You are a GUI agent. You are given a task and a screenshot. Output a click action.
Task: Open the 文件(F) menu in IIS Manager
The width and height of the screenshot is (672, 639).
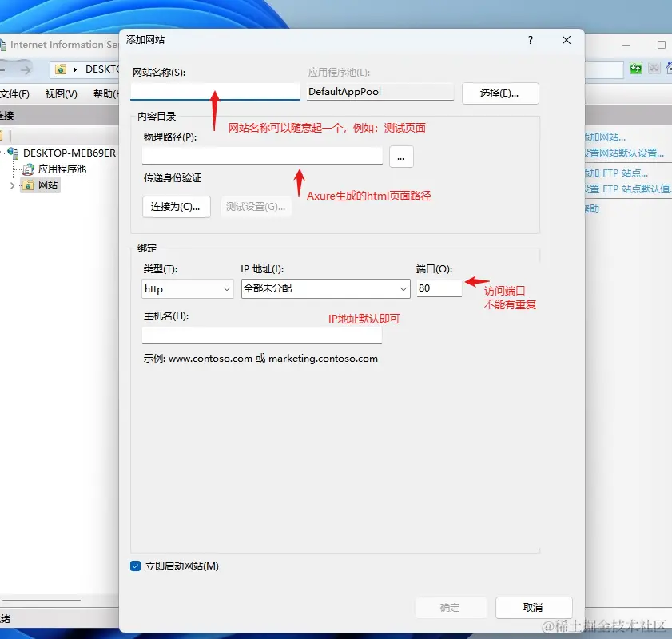pyautogui.click(x=15, y=93)
